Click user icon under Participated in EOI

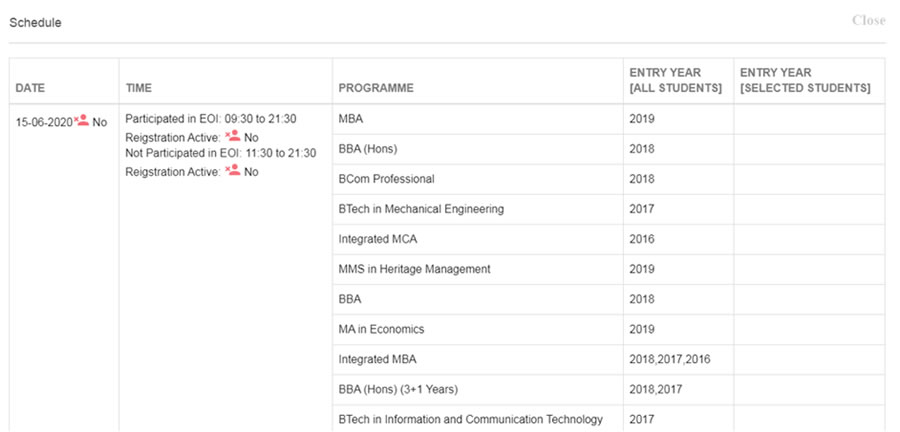point(232,136)
